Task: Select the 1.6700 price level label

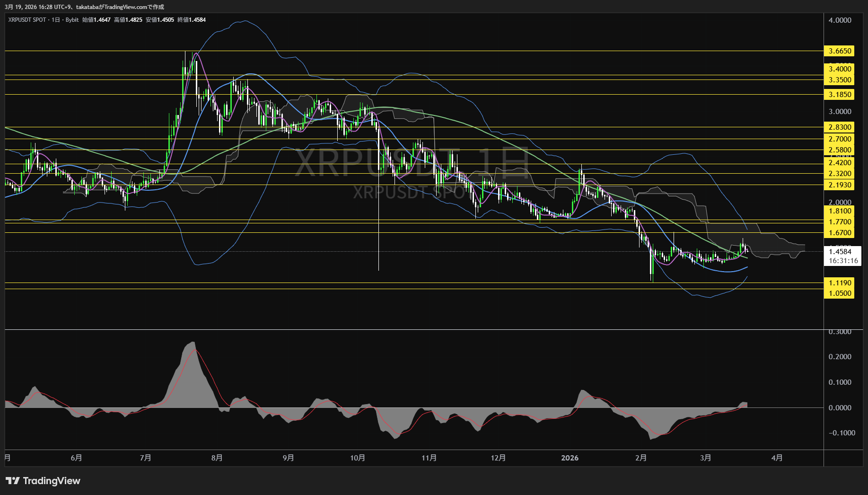Action: coord(840,233)
